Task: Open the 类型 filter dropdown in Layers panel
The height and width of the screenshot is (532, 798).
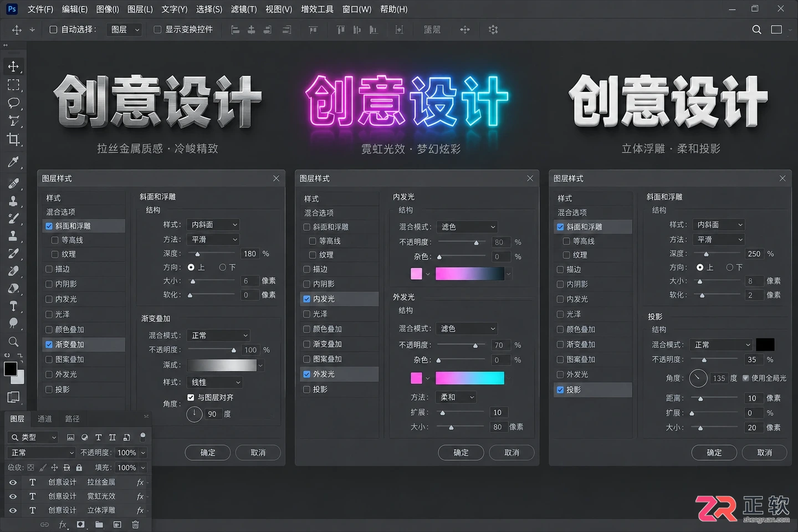Action: (33, 437)
